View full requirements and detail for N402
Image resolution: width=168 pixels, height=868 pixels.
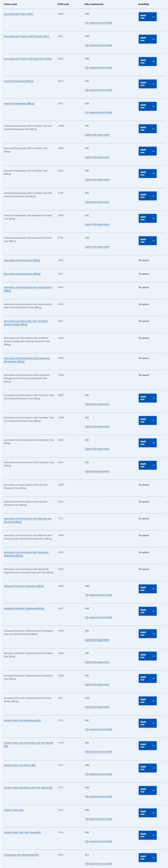point(98,68)
